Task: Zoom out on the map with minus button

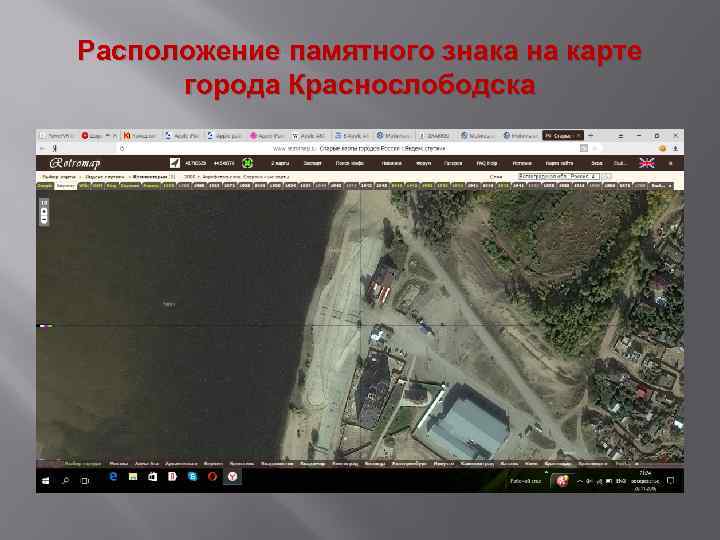Action: click(44, 219)
